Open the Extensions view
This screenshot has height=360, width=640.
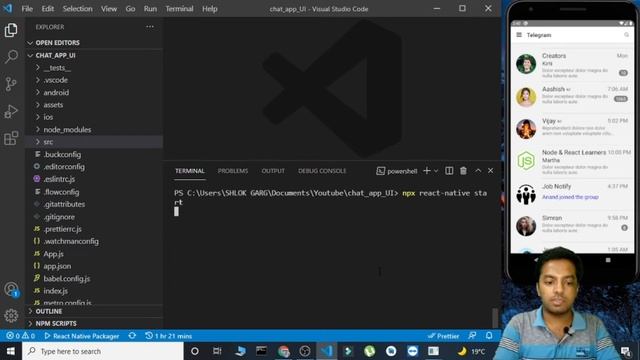tap(11, 138)
